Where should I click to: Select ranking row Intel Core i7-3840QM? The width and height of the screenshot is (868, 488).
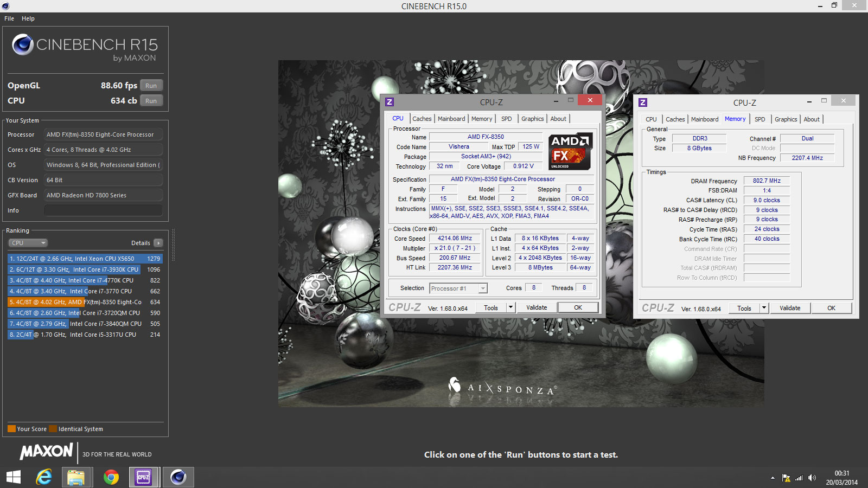click(x=85, y=324)
